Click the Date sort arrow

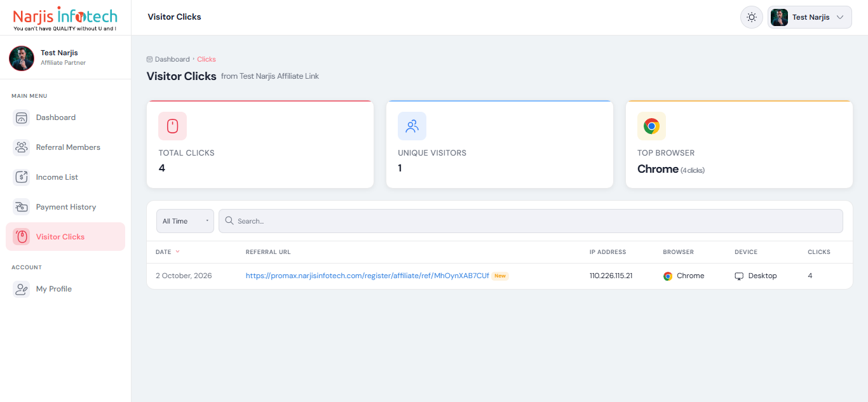coord(178,251)
